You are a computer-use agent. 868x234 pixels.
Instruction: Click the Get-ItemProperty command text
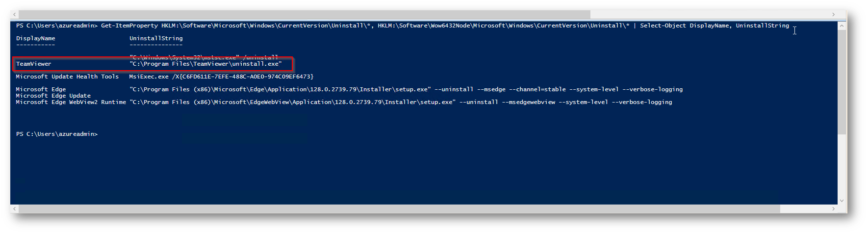[129, 26]
